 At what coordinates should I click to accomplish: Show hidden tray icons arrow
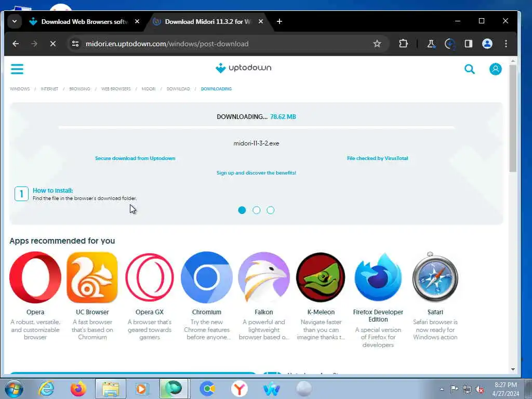[x=442, y=389]
